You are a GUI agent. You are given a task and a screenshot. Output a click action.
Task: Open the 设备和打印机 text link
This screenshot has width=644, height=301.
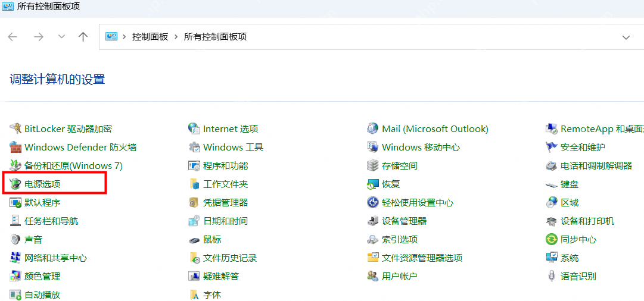click(x=587, y=221)
